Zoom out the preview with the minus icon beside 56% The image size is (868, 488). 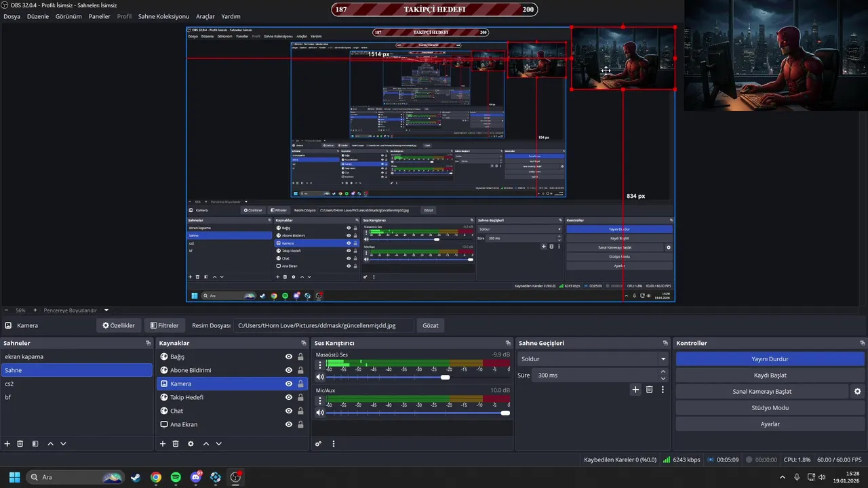point(6,310)
